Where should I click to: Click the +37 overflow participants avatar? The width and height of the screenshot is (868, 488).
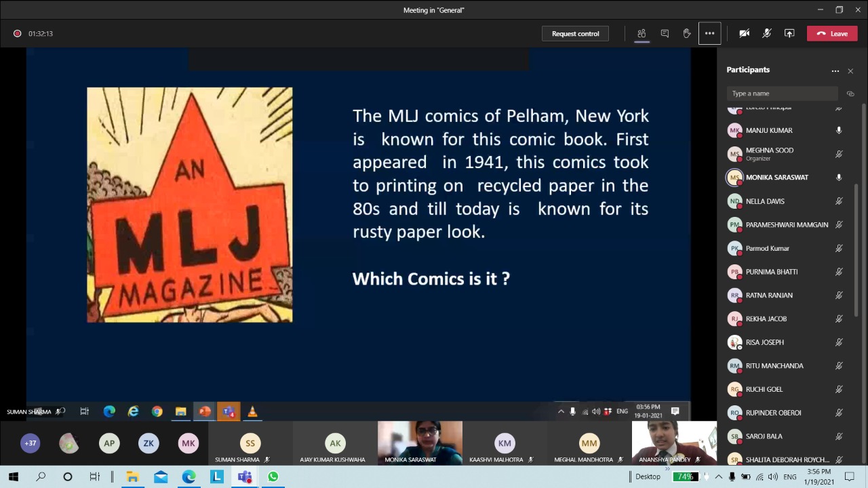[x=30, y=443]
